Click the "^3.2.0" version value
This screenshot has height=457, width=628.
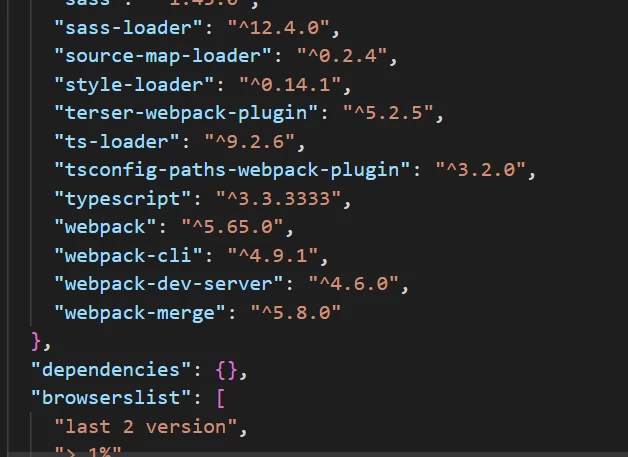pyautogui.click(x=481, y=170)
